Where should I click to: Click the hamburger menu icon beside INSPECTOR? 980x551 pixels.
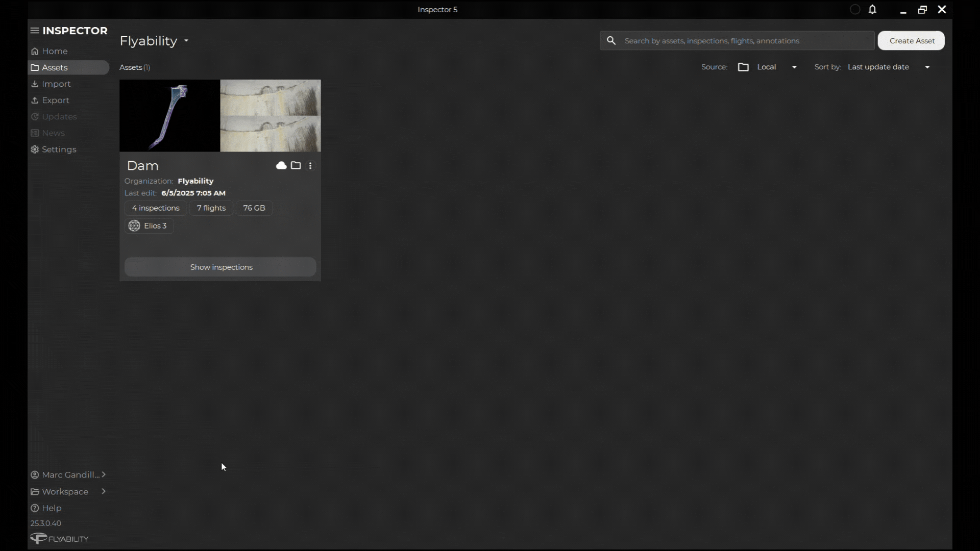[34, 31]
